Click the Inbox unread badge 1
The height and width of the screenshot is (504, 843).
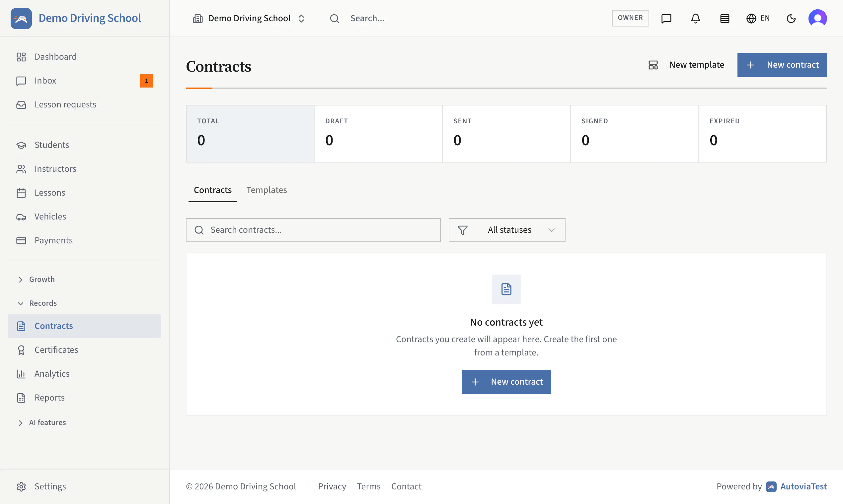146,81
